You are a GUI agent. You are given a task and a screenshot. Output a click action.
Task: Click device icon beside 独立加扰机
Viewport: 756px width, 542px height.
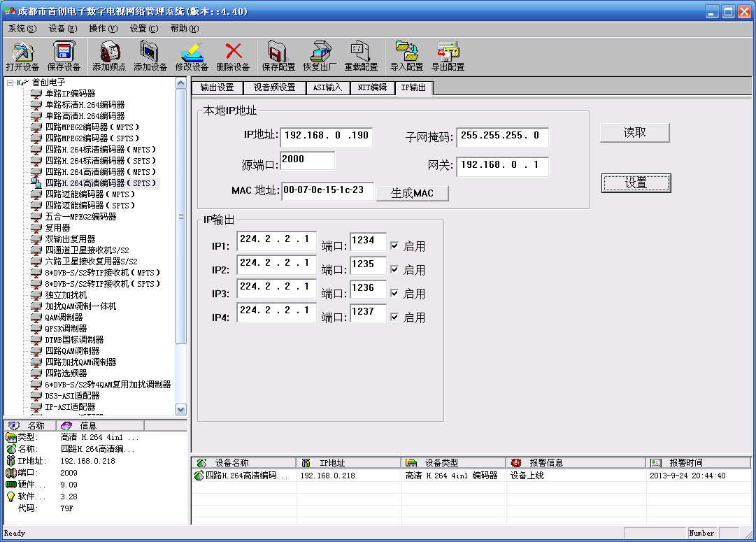pyautogui.click(x=36, y=294)
